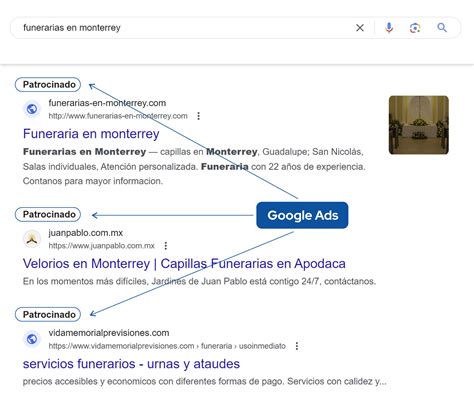This screenshot has height=408, width=474.
Task: Click the globe favicon for funerarias-en-monterrey.com
Action: pyautogui.click(x=32, y=109)
